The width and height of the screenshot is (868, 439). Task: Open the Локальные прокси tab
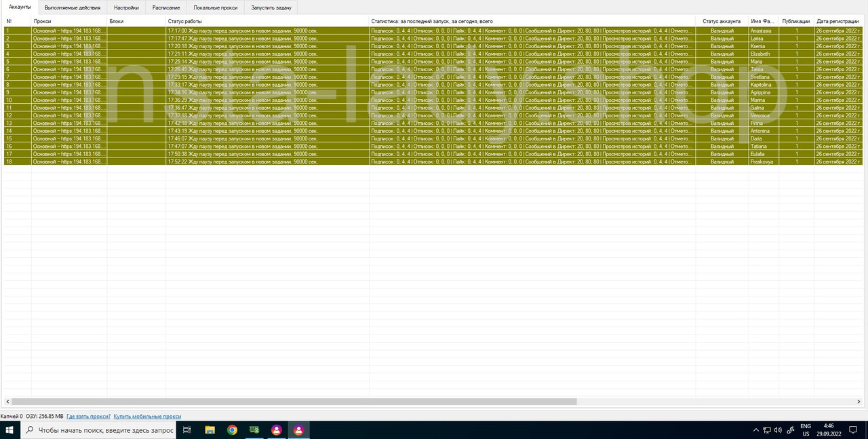pos(216,7)
